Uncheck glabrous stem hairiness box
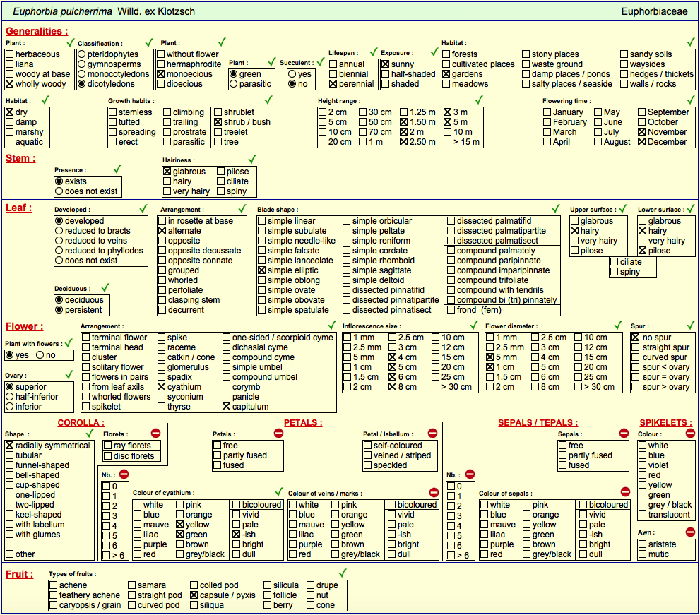This screenshot has height=615, width=700. 167,172
